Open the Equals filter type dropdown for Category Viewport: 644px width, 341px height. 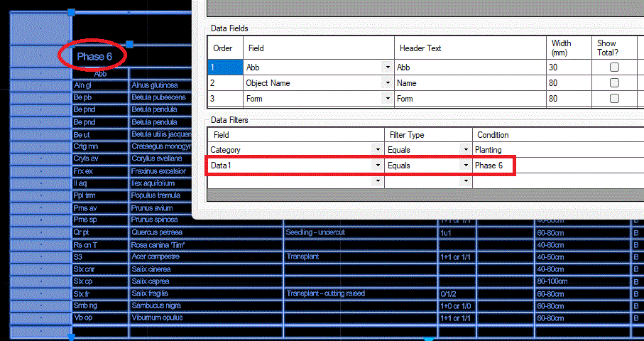pos(465,150)
